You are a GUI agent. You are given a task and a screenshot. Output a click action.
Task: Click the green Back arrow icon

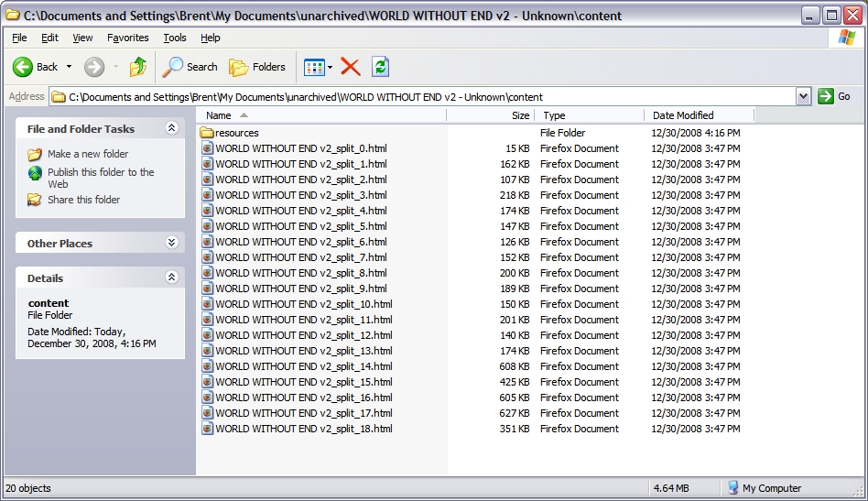click(23, 67)
